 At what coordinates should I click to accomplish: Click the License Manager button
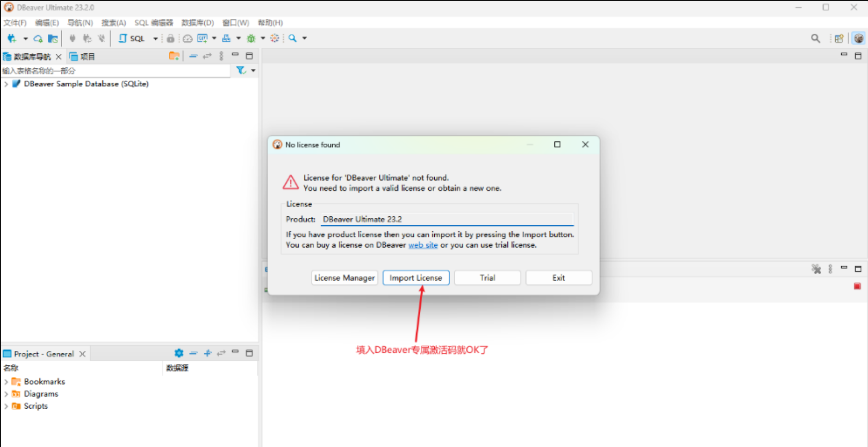345,278
